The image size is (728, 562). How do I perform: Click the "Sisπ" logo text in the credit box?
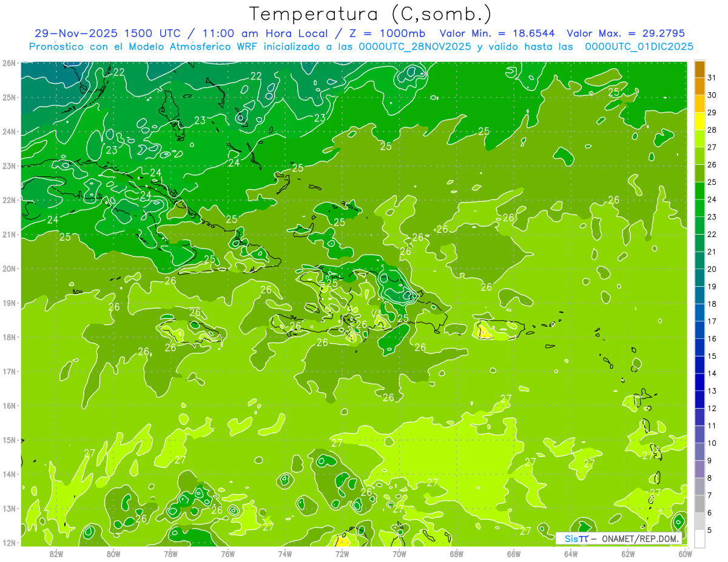[x=576, y=538]
